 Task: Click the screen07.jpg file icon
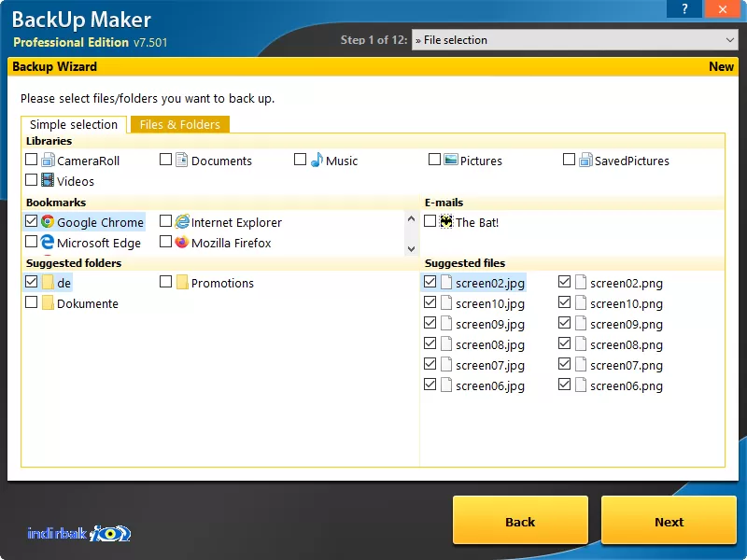(446, 364)
